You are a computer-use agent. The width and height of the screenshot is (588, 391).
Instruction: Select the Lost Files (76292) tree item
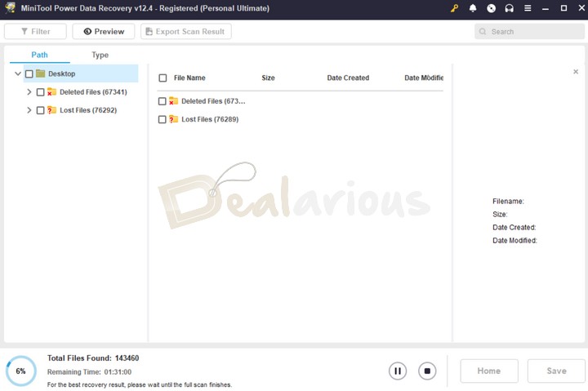point(88,110)
